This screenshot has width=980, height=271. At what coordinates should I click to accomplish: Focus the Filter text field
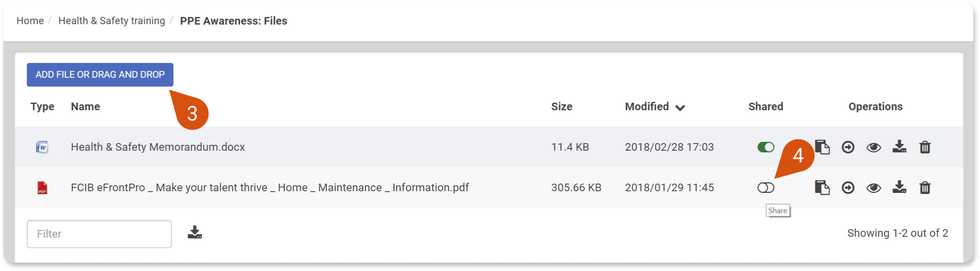(99, 234)
